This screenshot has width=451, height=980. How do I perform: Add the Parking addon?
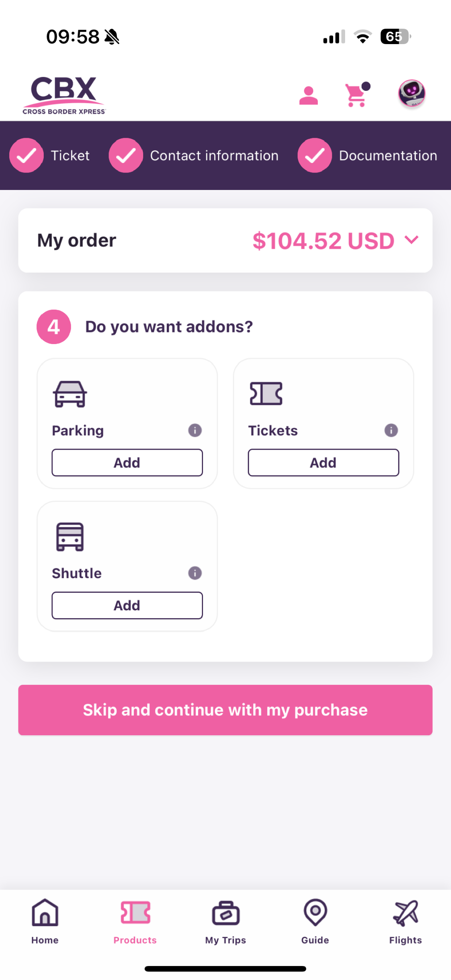pyautogui.click(x=127, y=463)
